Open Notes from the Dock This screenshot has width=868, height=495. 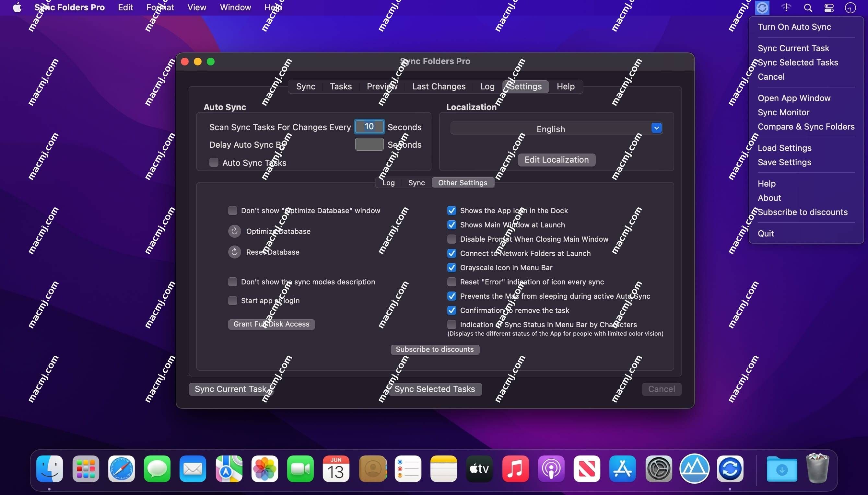coord(443,469)
